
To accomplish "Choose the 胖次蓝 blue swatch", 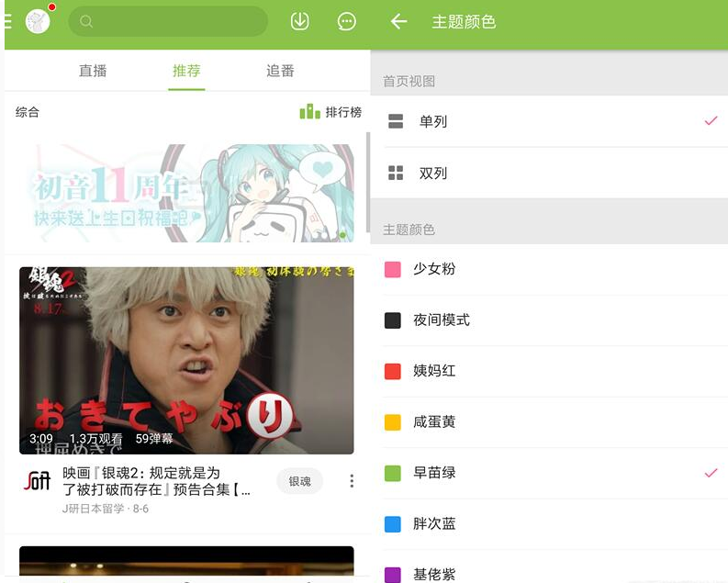I will tap(393, 524).
